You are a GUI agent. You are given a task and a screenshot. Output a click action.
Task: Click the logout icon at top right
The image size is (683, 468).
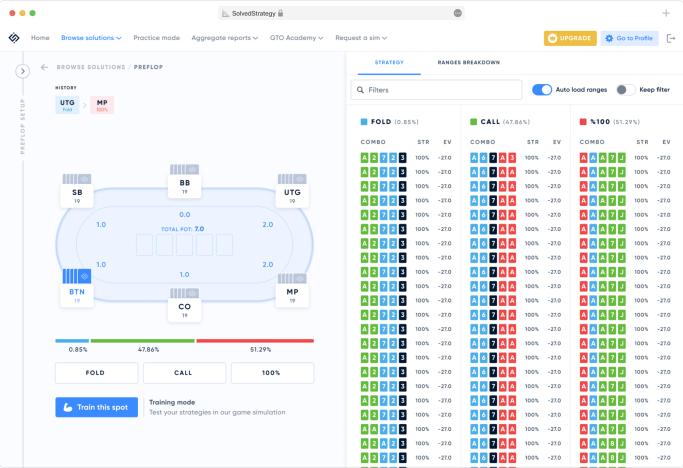[x=671, y=38]
